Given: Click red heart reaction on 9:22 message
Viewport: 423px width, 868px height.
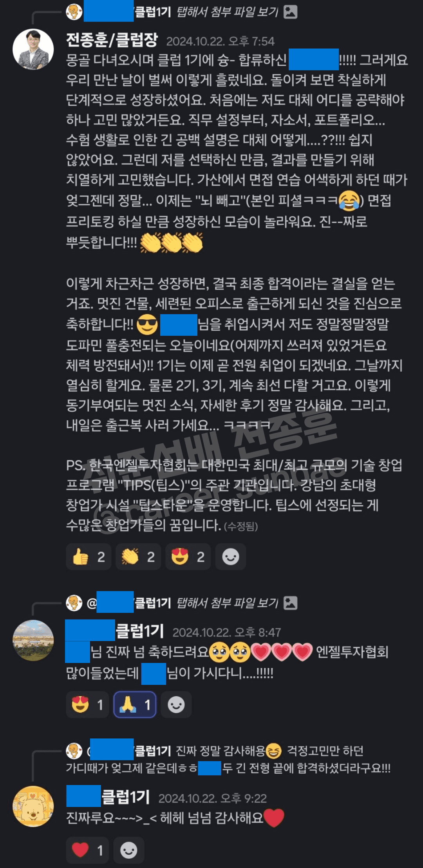Looking at the screenshot, I should click(x=87, y=850).
